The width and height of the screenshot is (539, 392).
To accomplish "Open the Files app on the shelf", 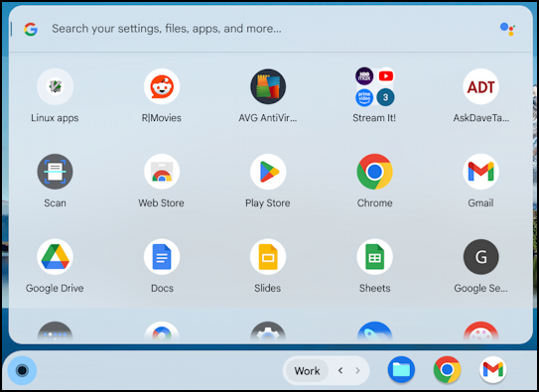I will 401,369.
